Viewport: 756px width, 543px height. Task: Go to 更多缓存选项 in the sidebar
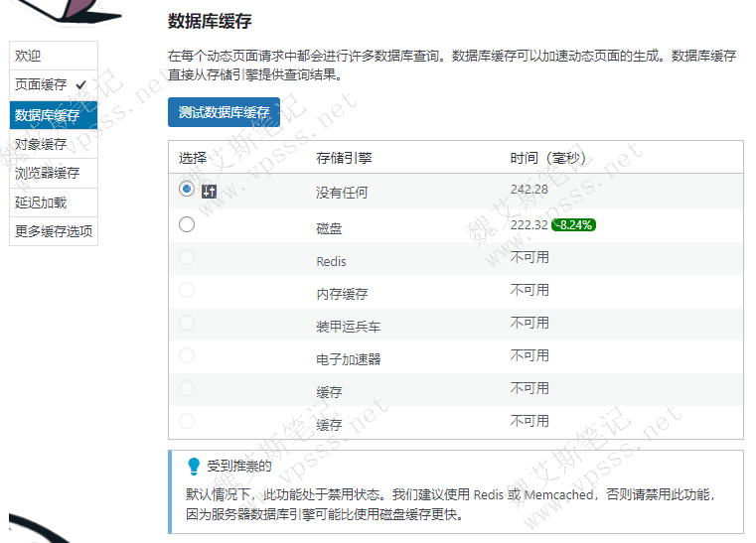(54, 231)
